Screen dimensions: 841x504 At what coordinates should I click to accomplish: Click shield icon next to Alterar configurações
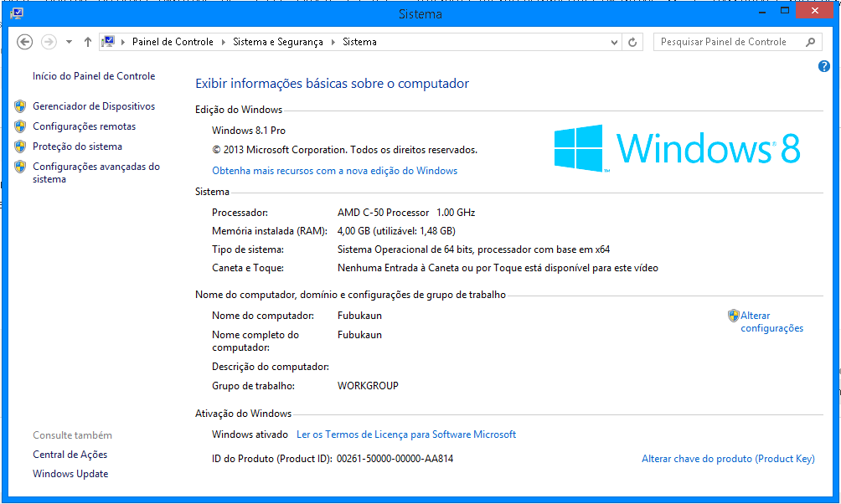[x=733, y=316]
